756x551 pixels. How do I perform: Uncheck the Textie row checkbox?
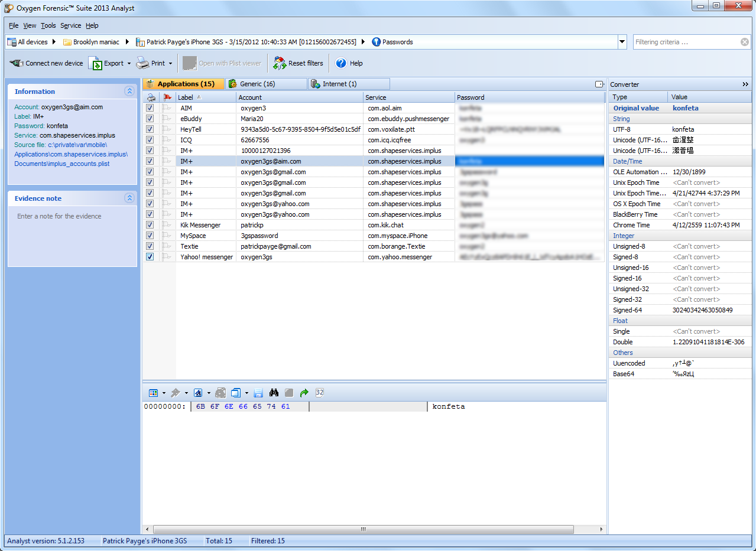[x=150, y=246]
